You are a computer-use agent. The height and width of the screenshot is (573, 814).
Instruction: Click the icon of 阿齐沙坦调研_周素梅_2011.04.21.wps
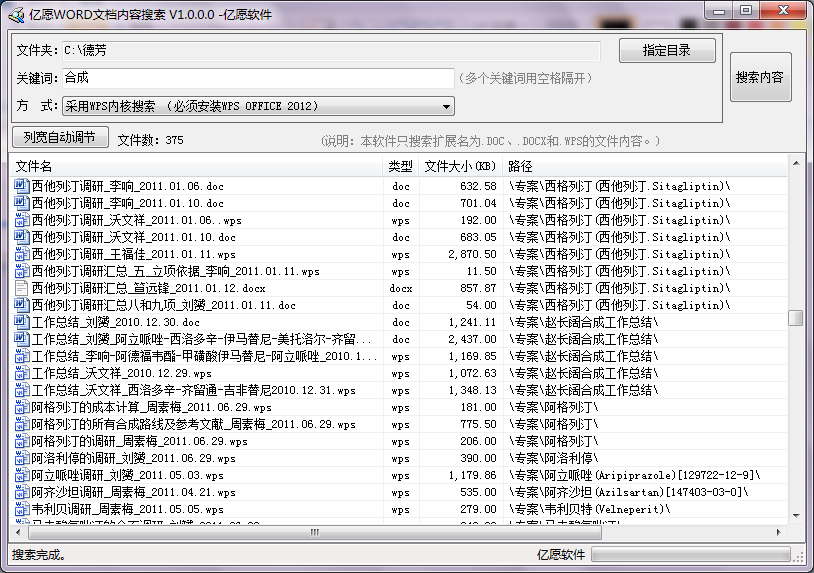coord(21,492)
